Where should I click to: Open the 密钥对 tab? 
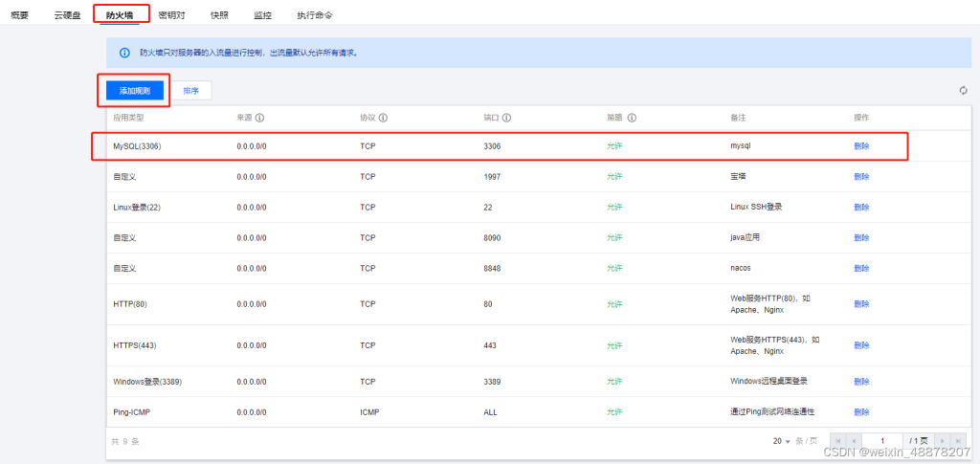[x=171, y=15]
